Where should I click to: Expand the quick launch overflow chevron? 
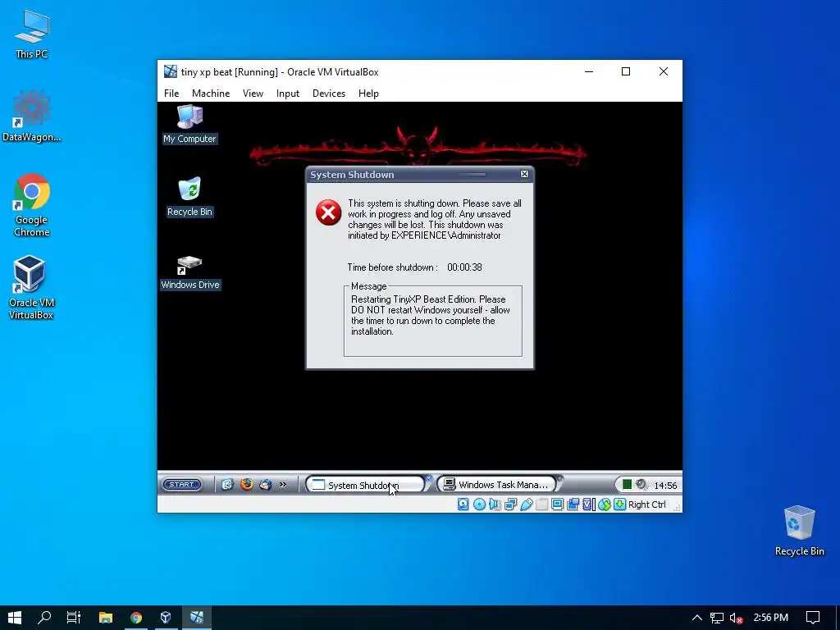(x=283, y=484)
